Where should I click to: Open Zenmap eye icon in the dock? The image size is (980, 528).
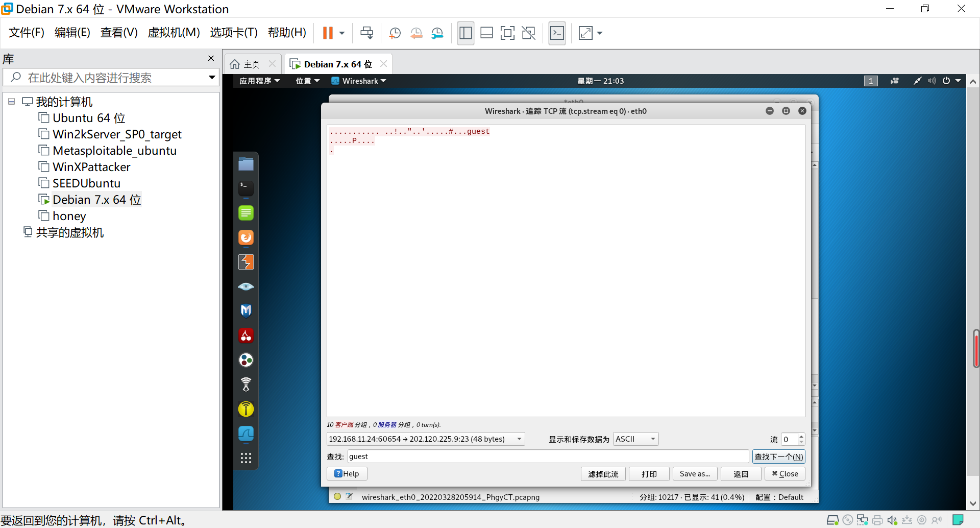[x=246, y=286]
